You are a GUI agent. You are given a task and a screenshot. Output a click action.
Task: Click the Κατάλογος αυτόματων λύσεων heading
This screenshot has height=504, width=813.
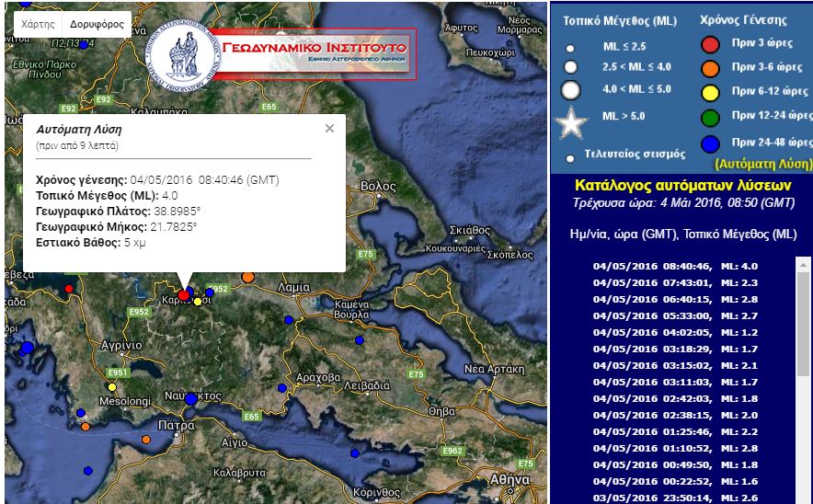coord(682,185)
